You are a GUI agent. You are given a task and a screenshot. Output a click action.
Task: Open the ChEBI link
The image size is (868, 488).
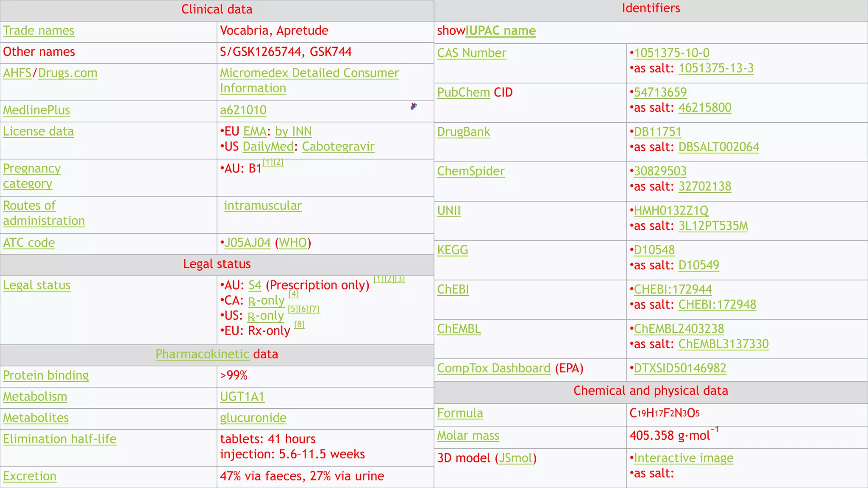point(453,289)
